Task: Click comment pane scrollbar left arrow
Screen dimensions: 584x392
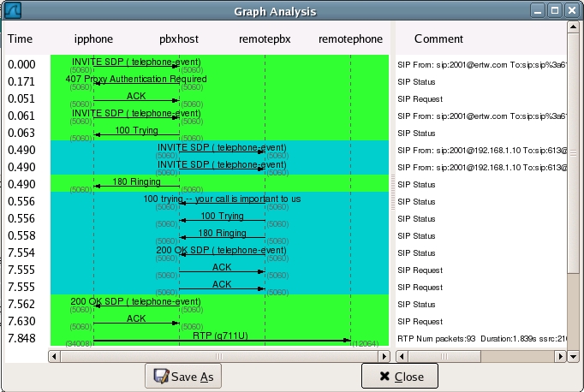Action: tap(402, 355)
